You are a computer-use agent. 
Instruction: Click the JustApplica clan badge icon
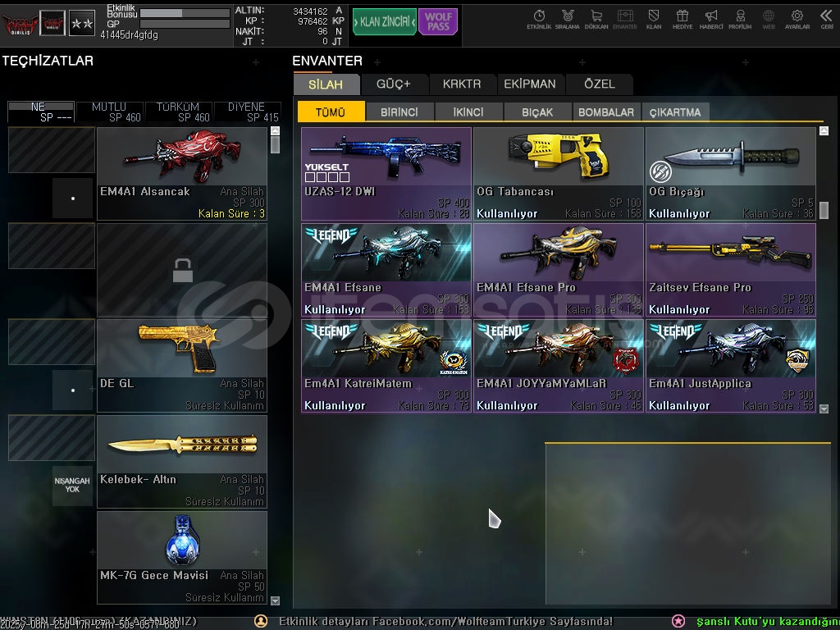pyautogui.click(x=797, y=361)
